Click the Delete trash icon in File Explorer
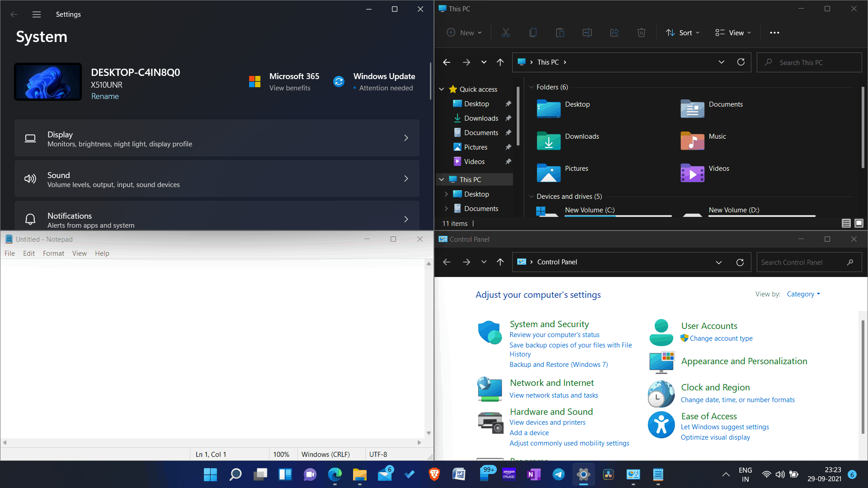868x488 pixels. tap(641, 33)
